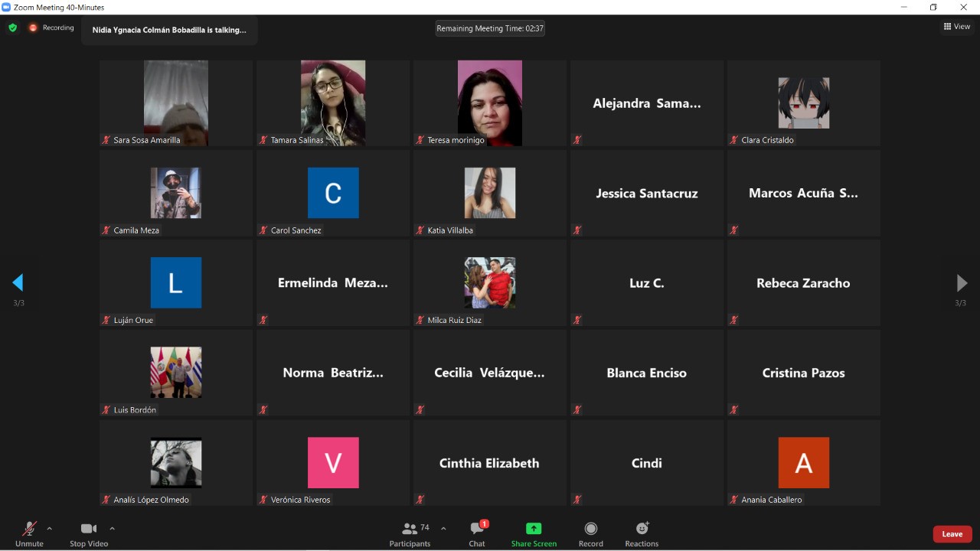980x551 pixels.
Task: Select the Rebeca Zaracho participant name
Action: coord(804,283)
